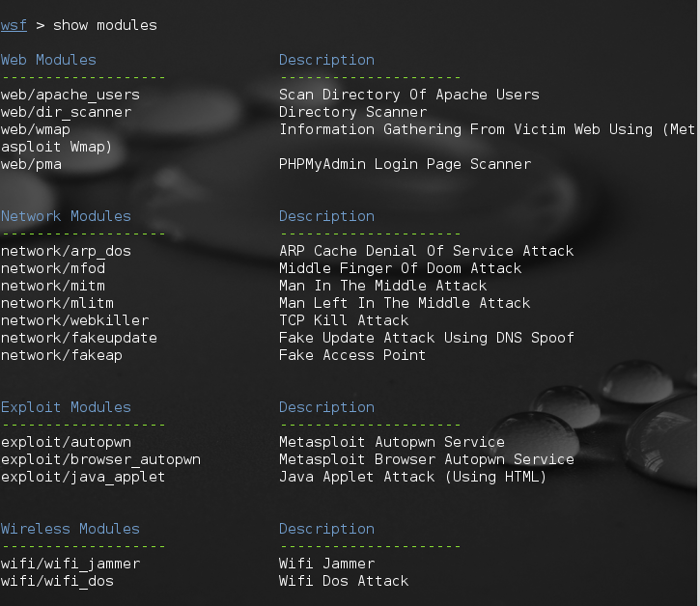The image size is (700, 606).
Task: Click 'Scan Directory Of Apache Users' description
Action: coord(409,95)
